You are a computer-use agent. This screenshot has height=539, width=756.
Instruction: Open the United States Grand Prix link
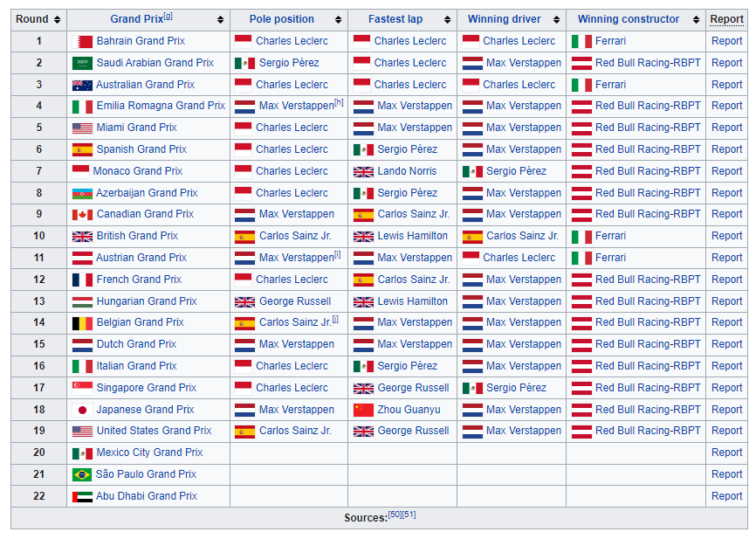154,431
